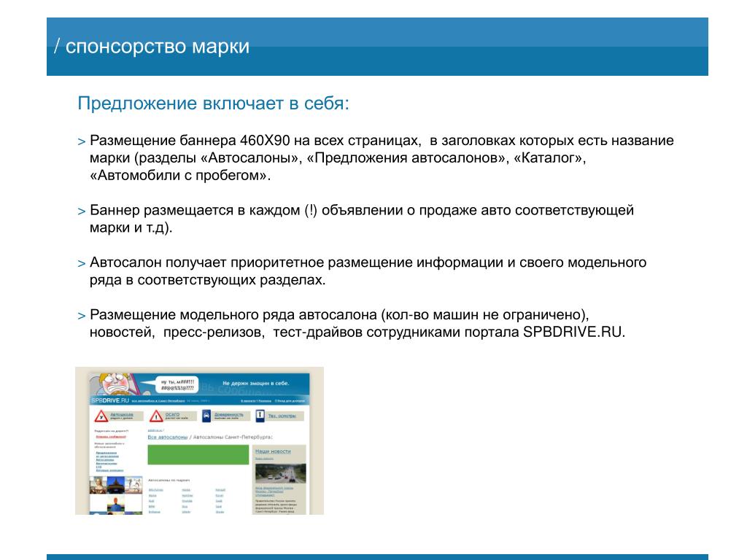The height and width of the screenshot is (560, 747).
Task: Click the Тех. осмотры blue sign icon
Action: pos(260,416)
